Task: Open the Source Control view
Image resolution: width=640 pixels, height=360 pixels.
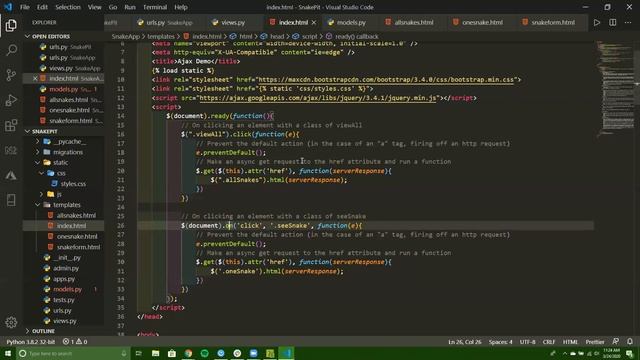Action: [11, 75]
